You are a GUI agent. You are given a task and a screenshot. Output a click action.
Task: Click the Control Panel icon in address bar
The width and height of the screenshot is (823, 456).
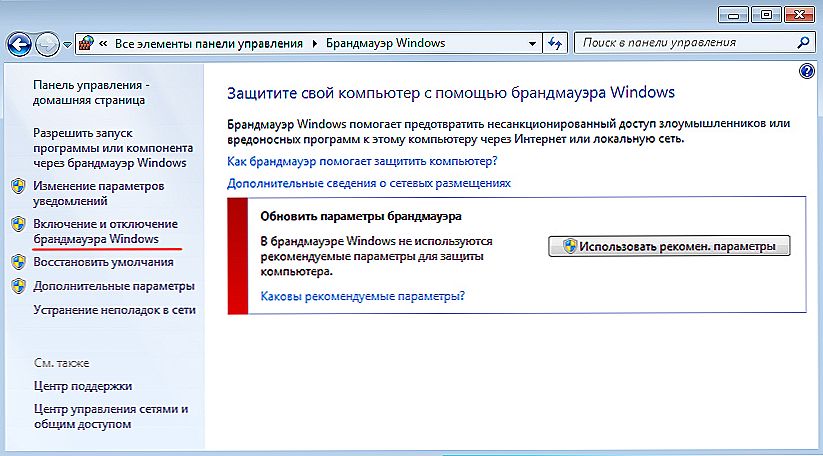[86, 43]
